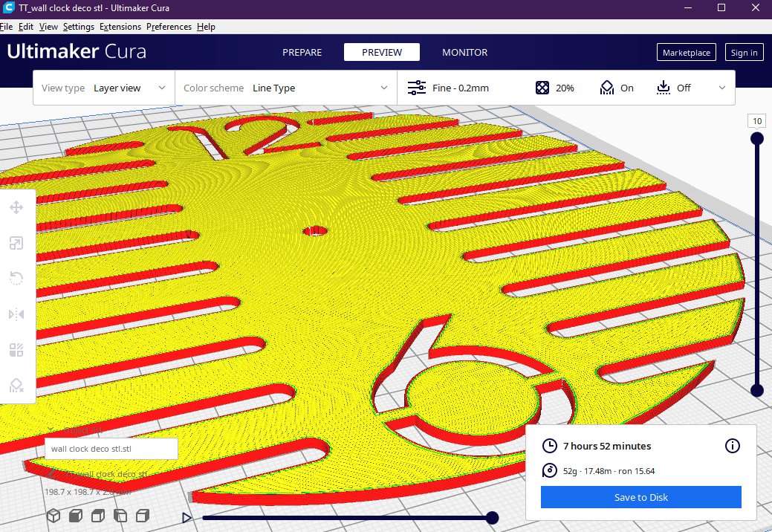Open the Extensions menu
772x532 pixels.
(120, 27)
